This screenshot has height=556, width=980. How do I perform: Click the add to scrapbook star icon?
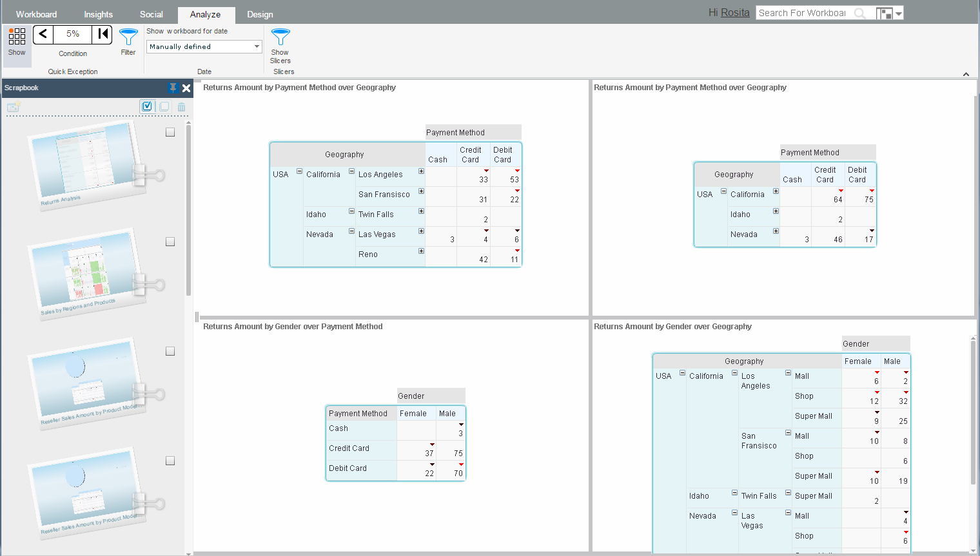[x=14, y=107]
